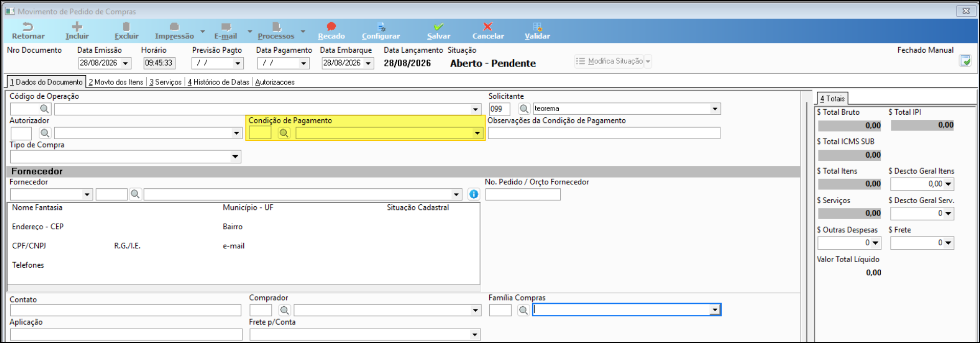Open the Descto Geral Itens dropdown
Screen dimensions: 980x343
[x=948, y=184]
